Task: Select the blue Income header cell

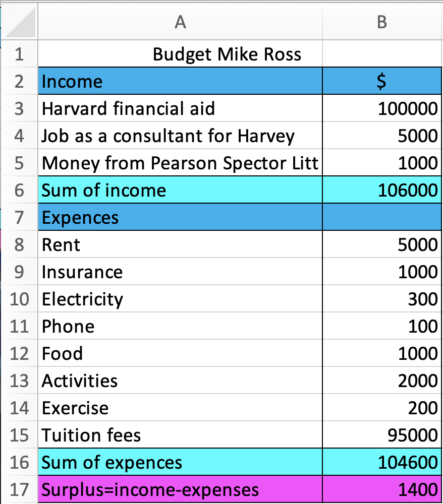Action: click(180, 81)
